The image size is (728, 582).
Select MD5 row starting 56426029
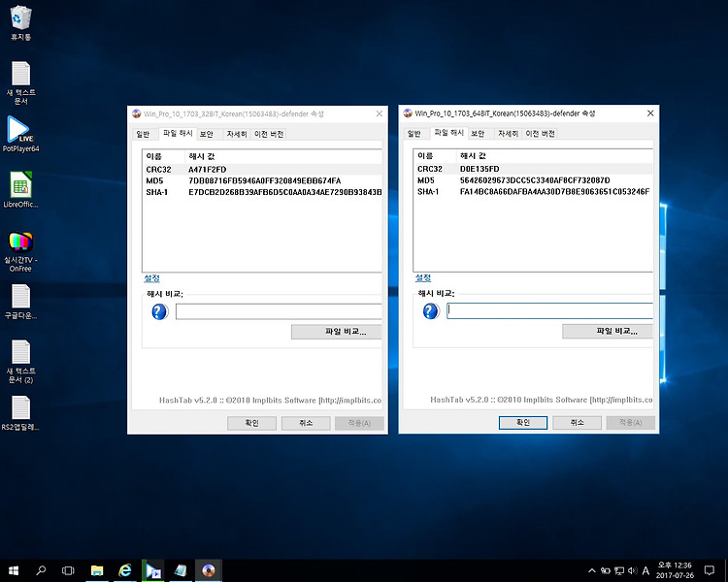(x=533, y=180)
